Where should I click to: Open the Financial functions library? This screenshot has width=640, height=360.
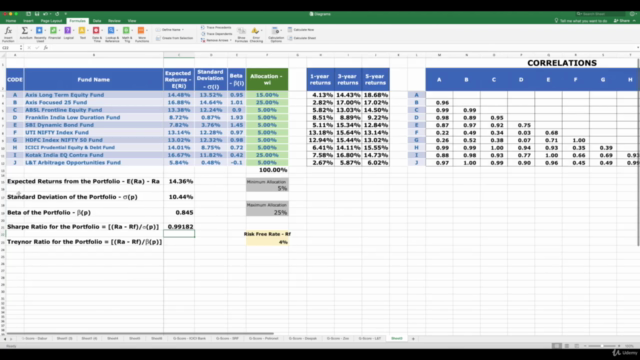pos(54,33)
